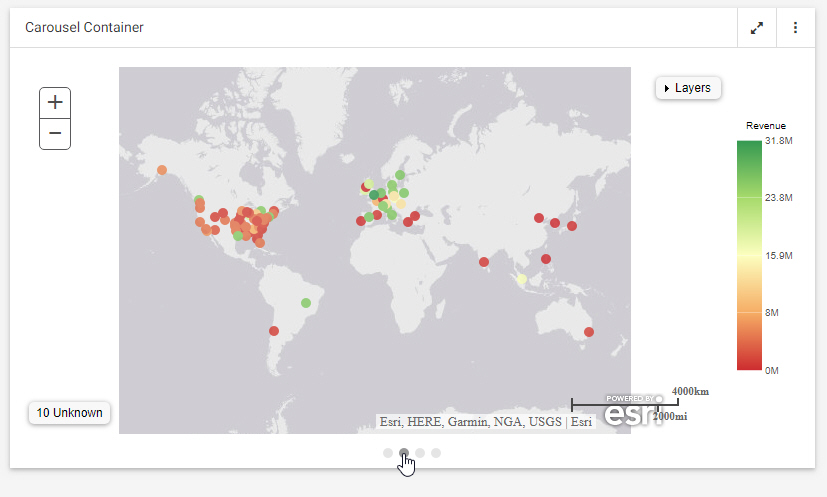Switch to third carousel slide dot

(x=420, y=453)
